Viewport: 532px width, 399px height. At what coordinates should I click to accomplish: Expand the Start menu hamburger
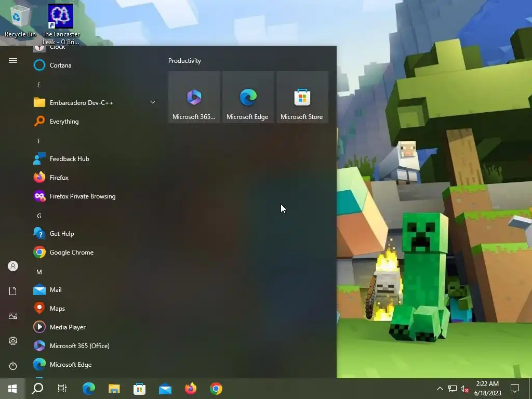(x=13, y=60)
